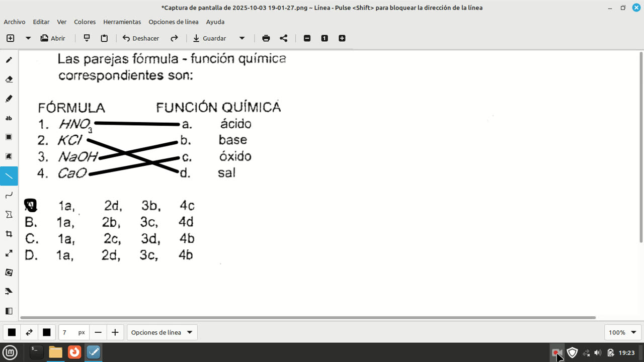Viewport: 644px width, 362px height.
Task: Click the Guardar save button
Action: (x=209, y=38)
